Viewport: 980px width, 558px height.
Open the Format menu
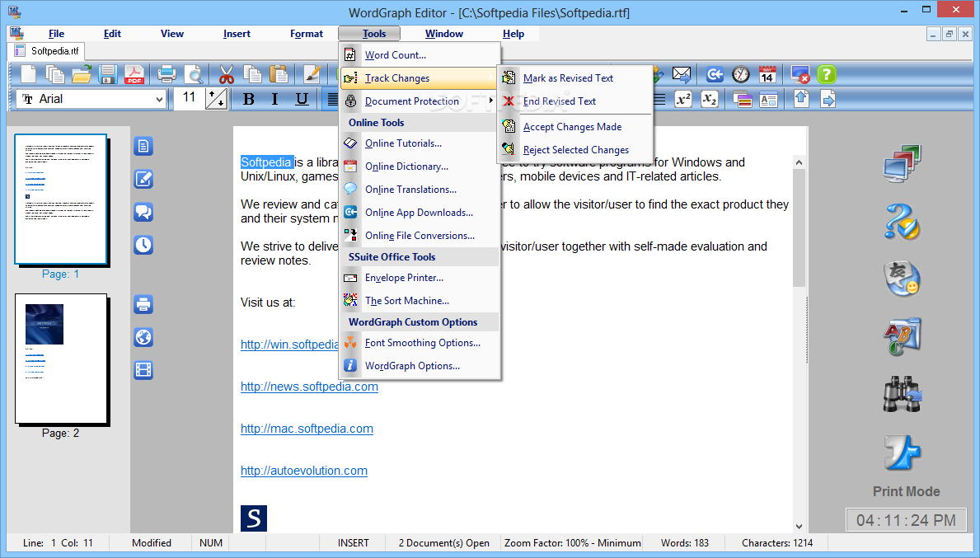(307, 34)
